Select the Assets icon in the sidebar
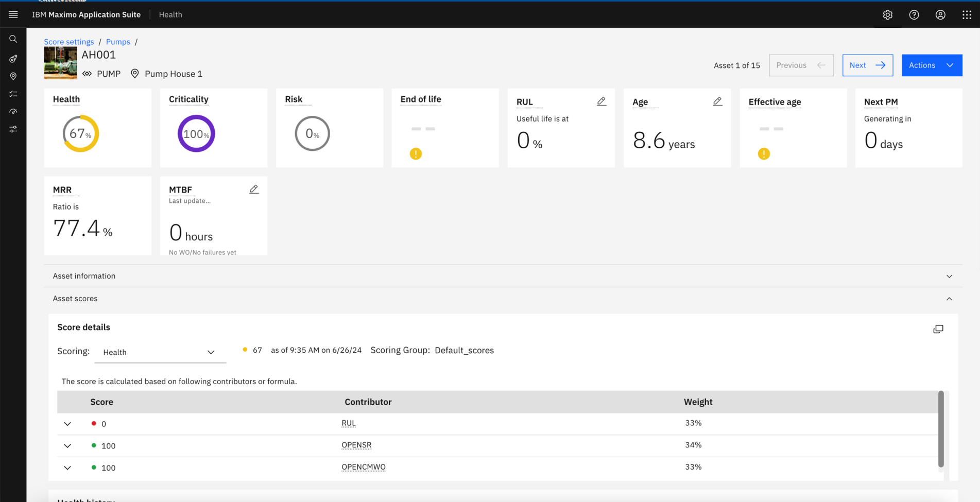 click(13, 58)
